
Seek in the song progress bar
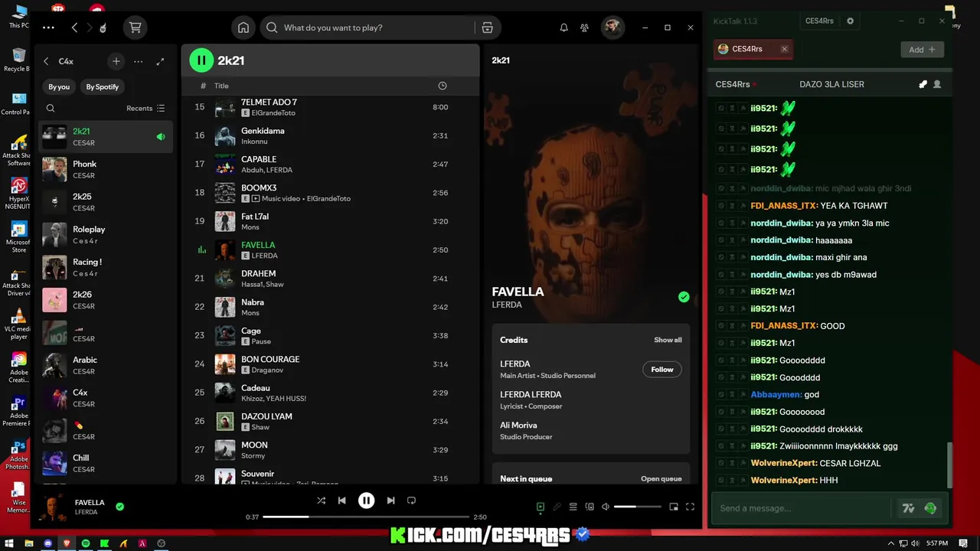(x=366, y=517)
